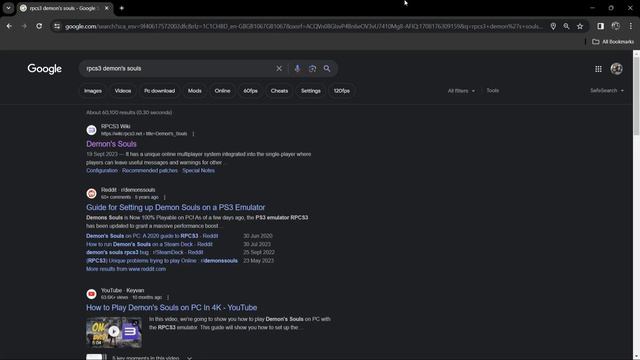This screenshot has width=640, height=360.
Task: Open Guide for Setting up Demon Souls result
Action: (x=176, y=207)
